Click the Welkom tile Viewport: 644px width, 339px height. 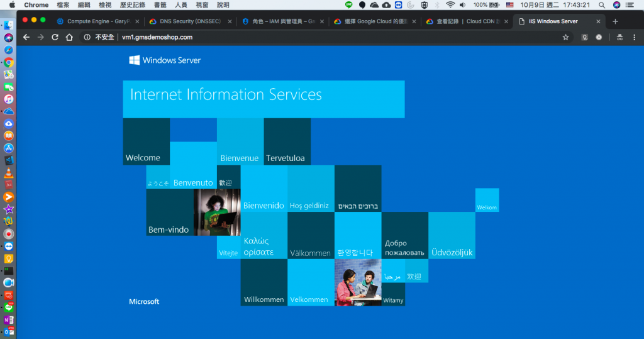[x=487, y=200]
